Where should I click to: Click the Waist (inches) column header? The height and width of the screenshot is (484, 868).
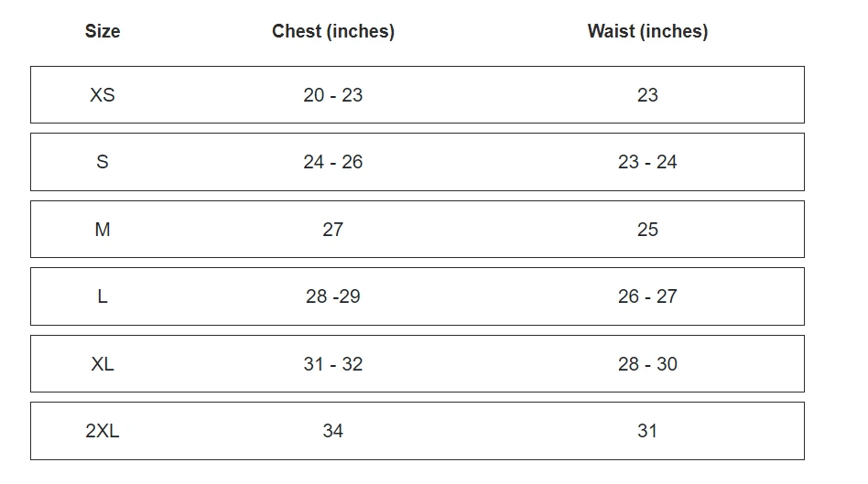coord(647,31)
